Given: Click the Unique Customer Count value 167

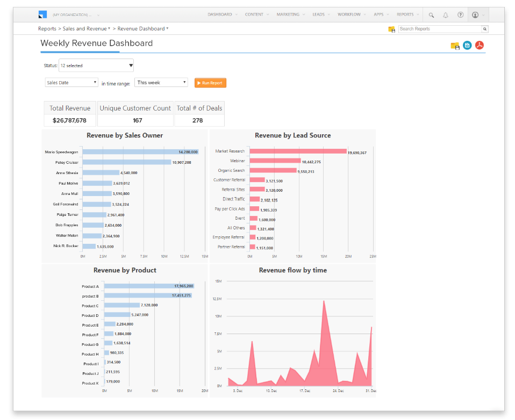Looking at the screenshot, I should coord(138,120).
